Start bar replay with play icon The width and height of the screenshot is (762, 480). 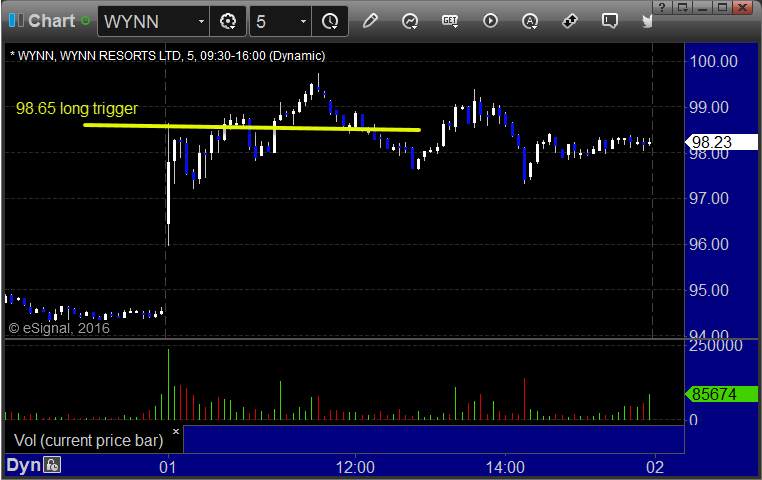tap(490, 21)
